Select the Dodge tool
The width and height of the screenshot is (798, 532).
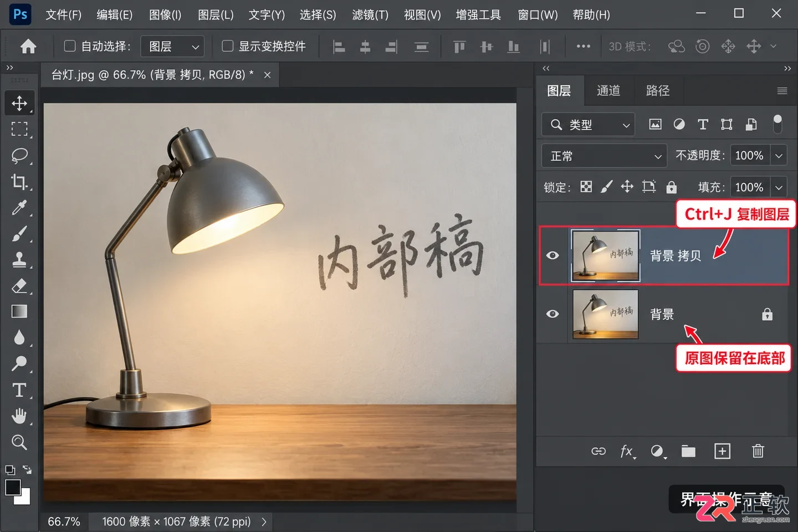(19, 364)
